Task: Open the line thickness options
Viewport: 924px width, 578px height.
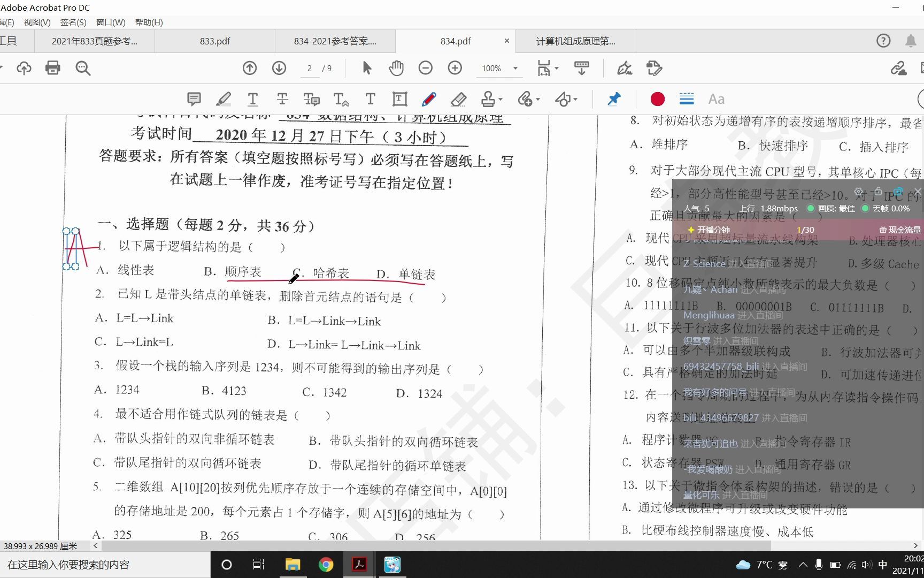Action: click(x=687, y=99)
